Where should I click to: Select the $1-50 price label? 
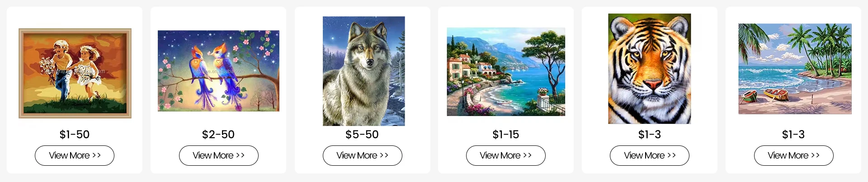[x=75, y=135]
